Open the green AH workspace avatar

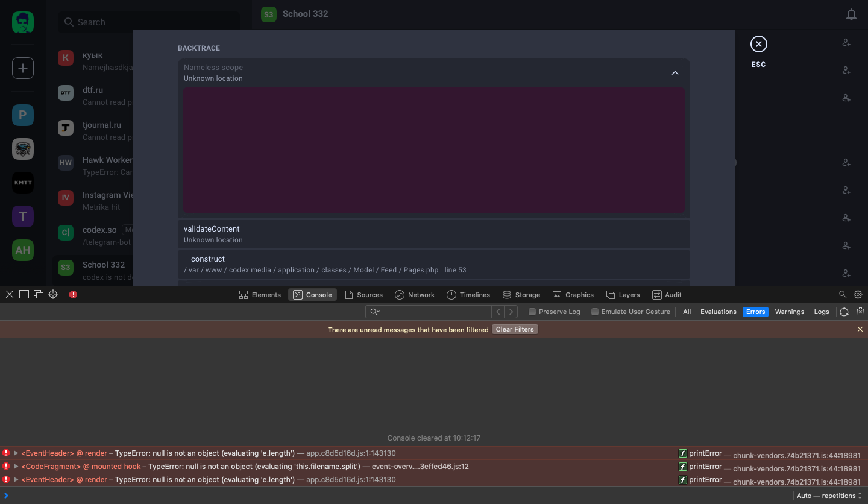(23, 250)
